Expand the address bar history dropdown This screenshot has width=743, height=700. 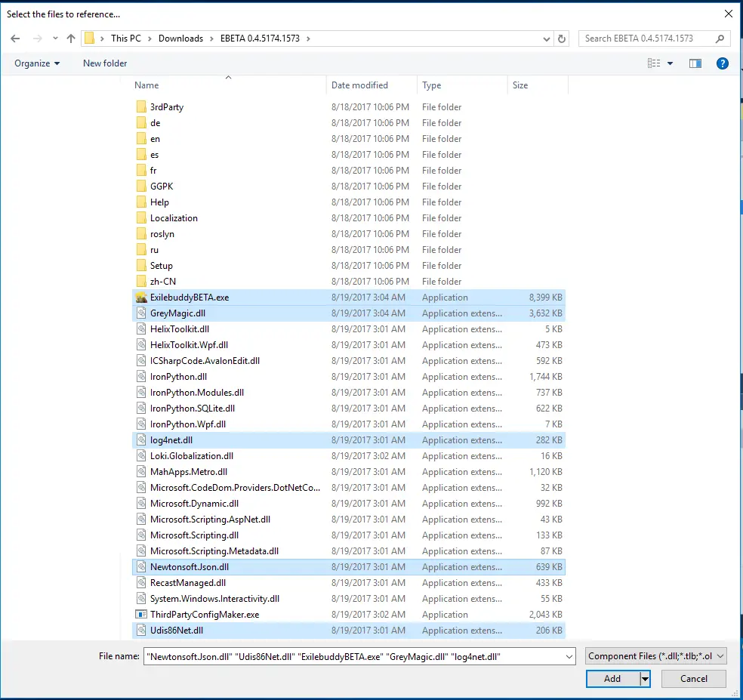point(547,39)
